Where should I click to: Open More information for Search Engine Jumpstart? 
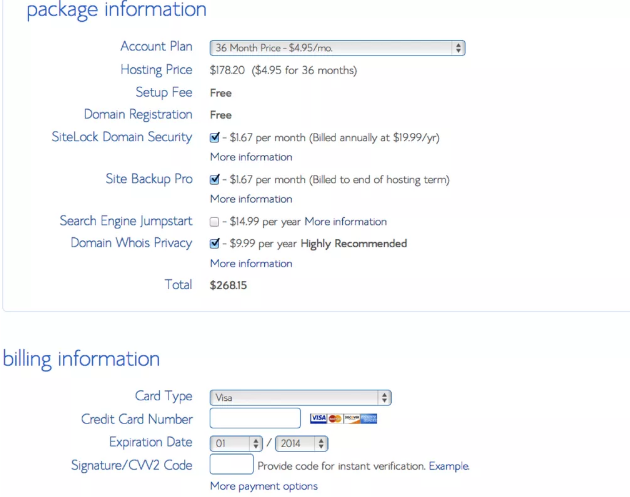coord(346,222)
